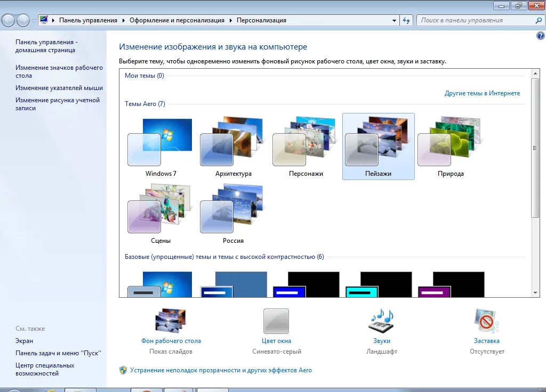The width and height of the screenshot is (546, 392).
Task: Open the Screen Saver (Заставка) icon
Action: tap(486, 321)
